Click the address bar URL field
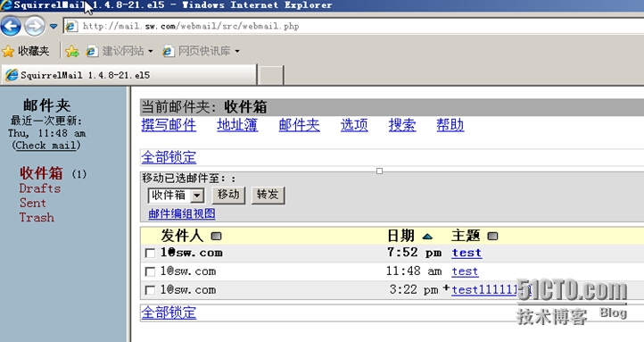 click(353, 26)
